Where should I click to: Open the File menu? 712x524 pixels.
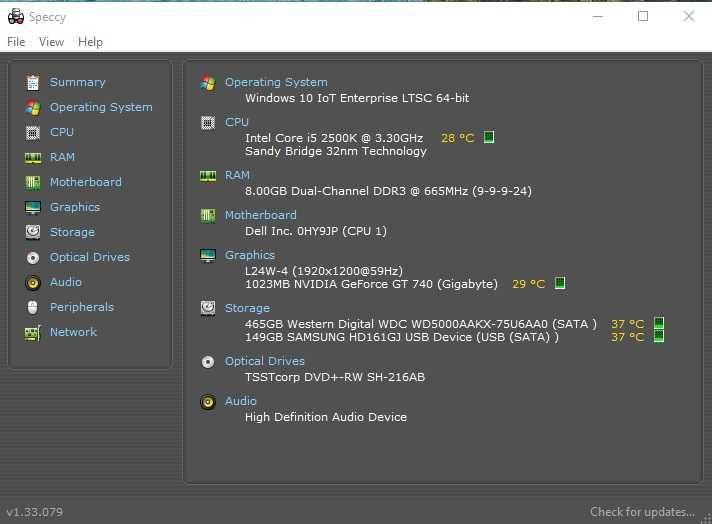click(x=16, y=42)
